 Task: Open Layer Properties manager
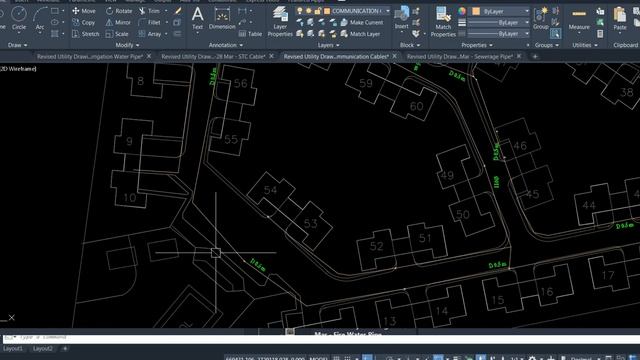pyautogui.click(x=280, y=21)
